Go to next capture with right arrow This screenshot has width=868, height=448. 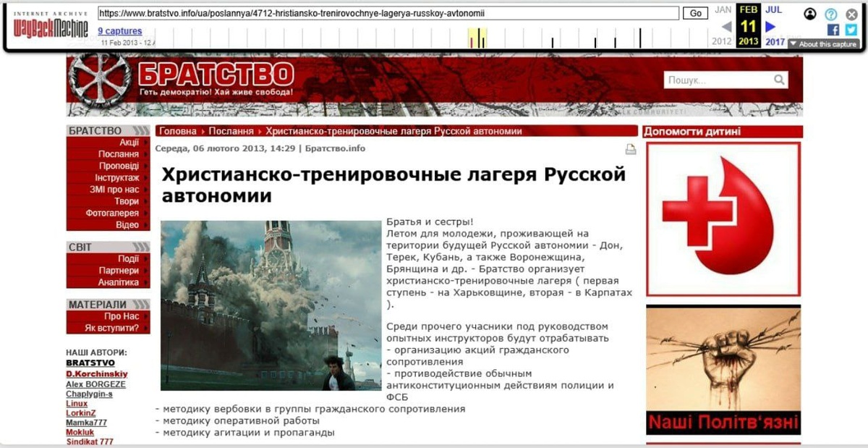tap(771, 27)
